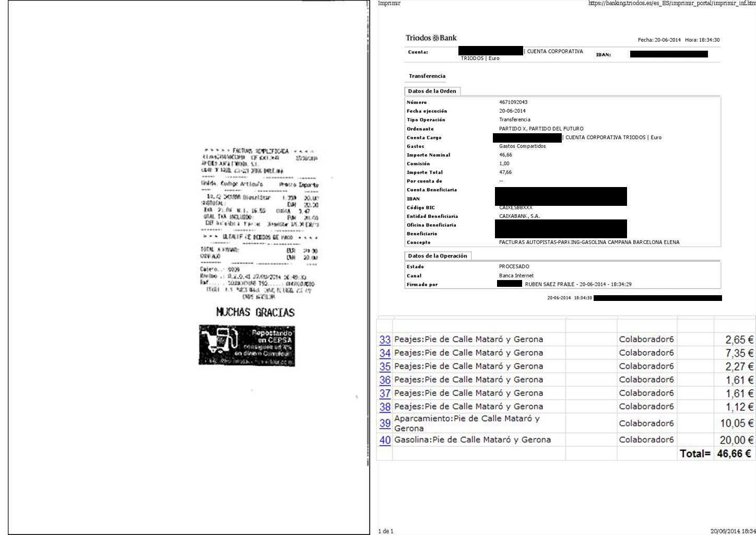Viewport: 756px width, 535px height.
Task: Click the CUENTA CORPORATIVA label beside Cuenta
Action: click(555, 51)
